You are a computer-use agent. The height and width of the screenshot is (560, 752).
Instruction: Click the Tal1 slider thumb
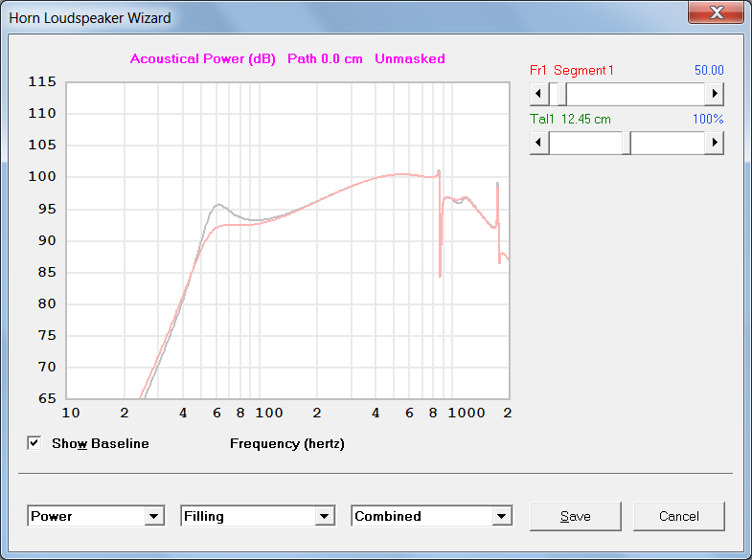click(627, 143)
